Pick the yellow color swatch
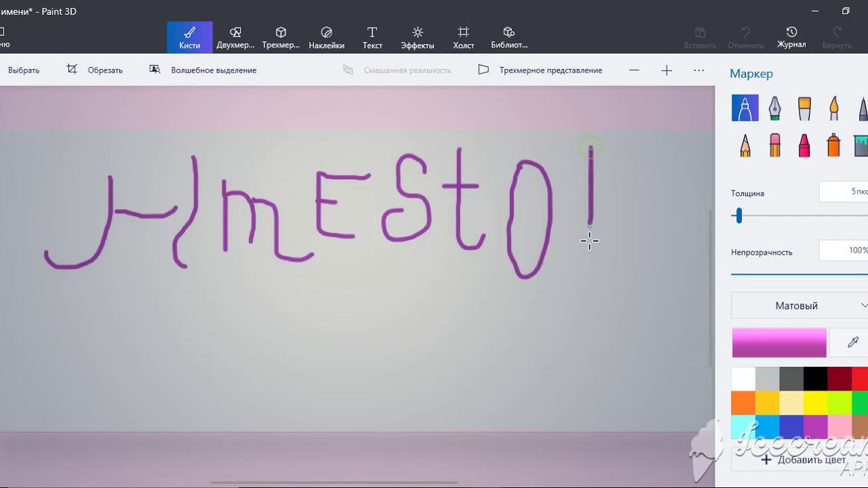The image size is (868, 488). tap(816, 403)
